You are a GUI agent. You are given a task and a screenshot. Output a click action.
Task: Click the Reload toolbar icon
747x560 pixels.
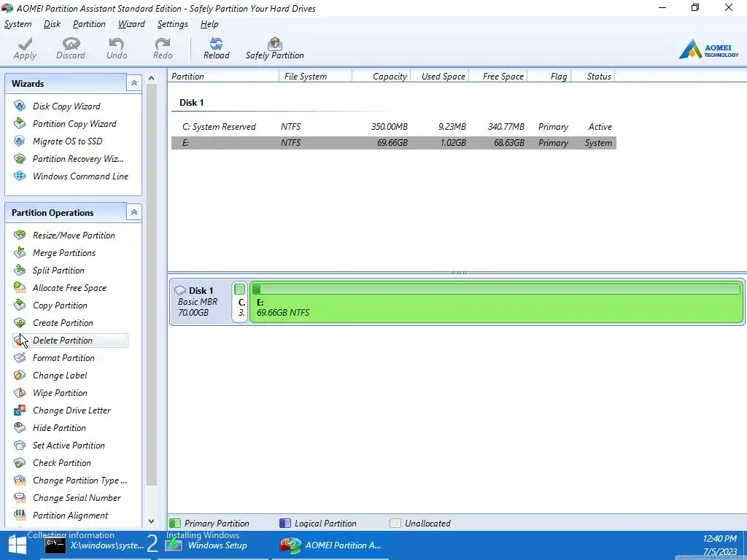(216, 44)
